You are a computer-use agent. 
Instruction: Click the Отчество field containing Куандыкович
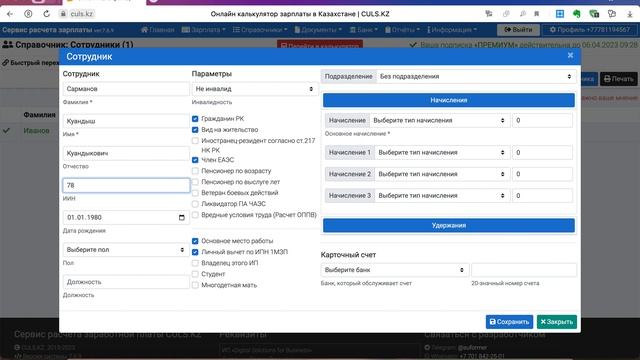click(126, 153)
